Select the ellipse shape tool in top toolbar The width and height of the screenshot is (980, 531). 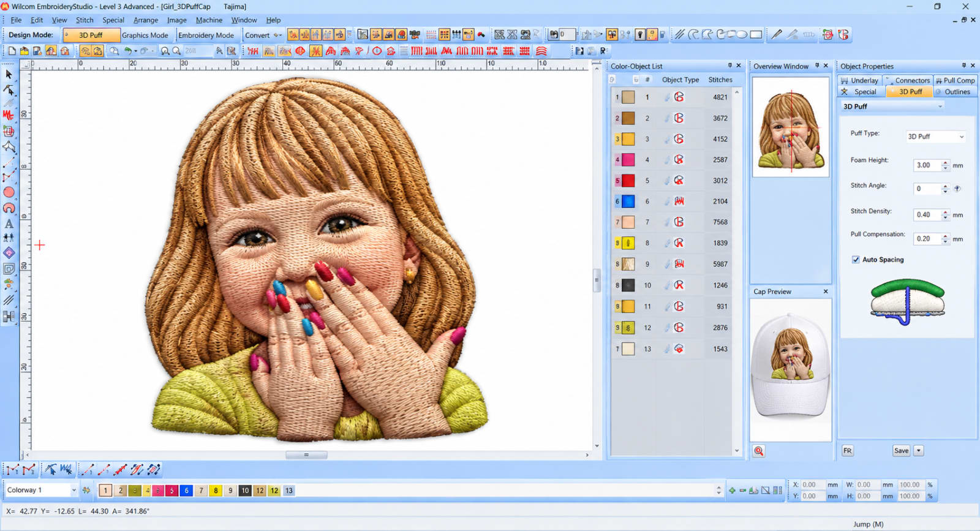[x=741, y=34]
